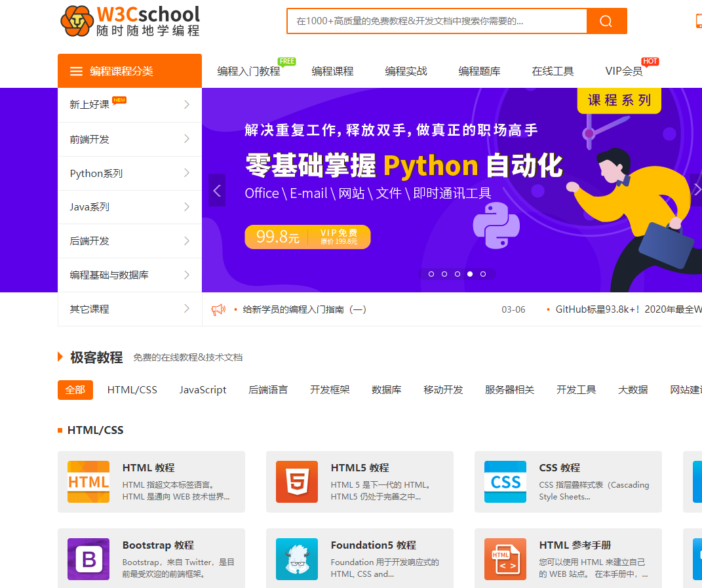Select the fourth active carousel dot
The width and height of the screenshot is (702, 588).
point(470,274)
